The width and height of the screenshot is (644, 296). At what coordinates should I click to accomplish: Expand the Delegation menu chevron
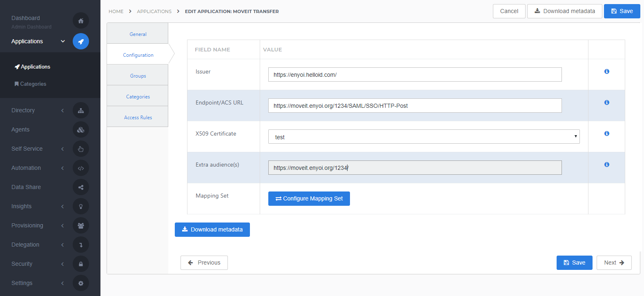pyautogui.click(x=62, y=245)
